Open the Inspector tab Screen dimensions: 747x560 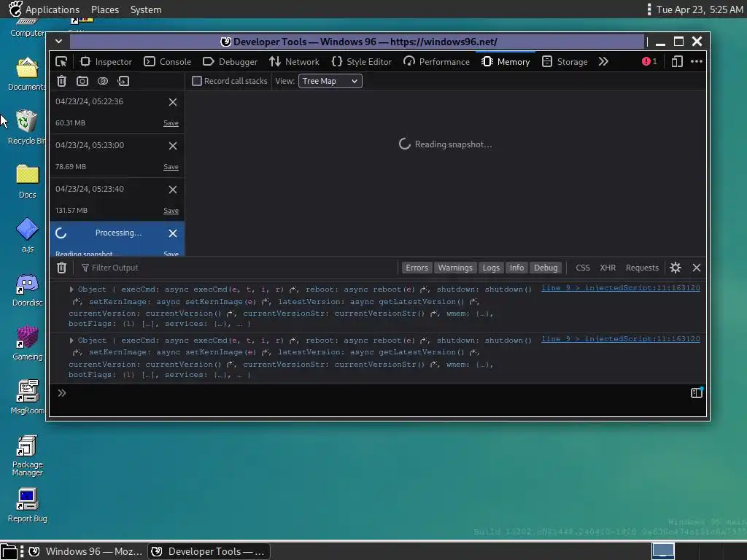tap(106, 61)
